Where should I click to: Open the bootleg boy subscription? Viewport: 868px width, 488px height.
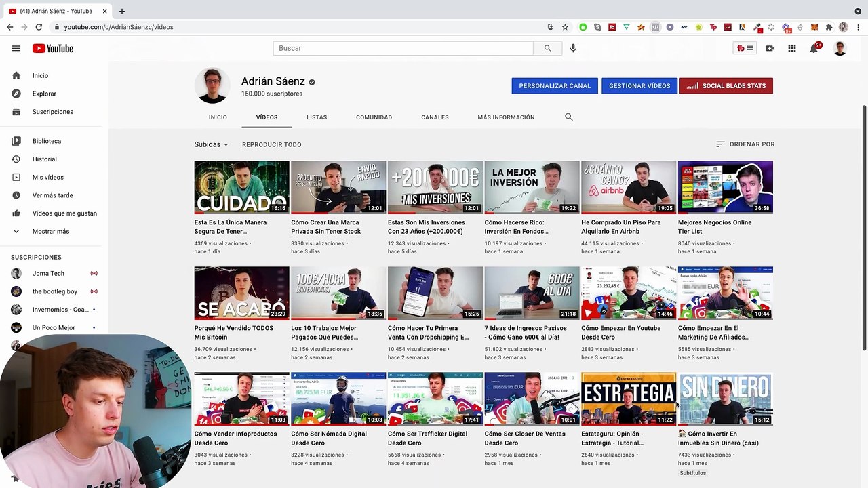click(54, 291)
